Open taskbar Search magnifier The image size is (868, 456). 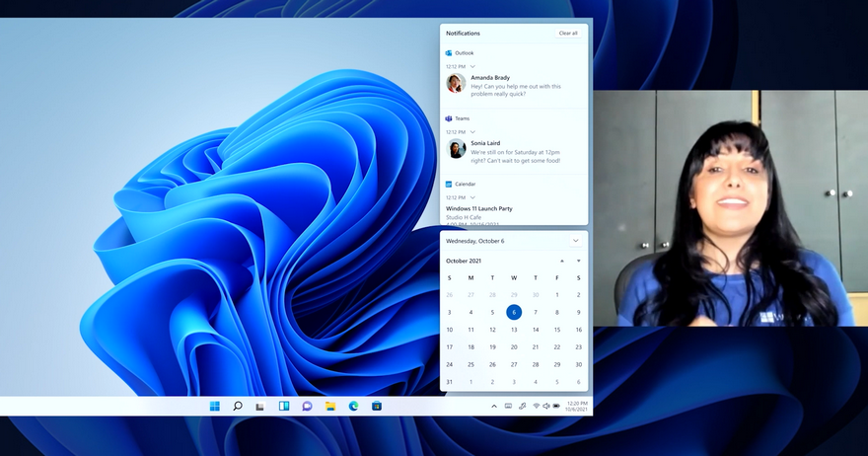click(x=238, y=406)
